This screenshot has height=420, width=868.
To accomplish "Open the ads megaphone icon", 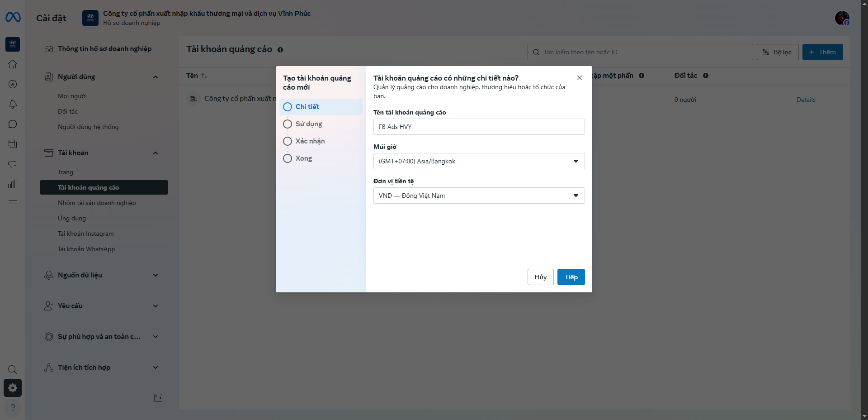I will click(x=13, y=164).
